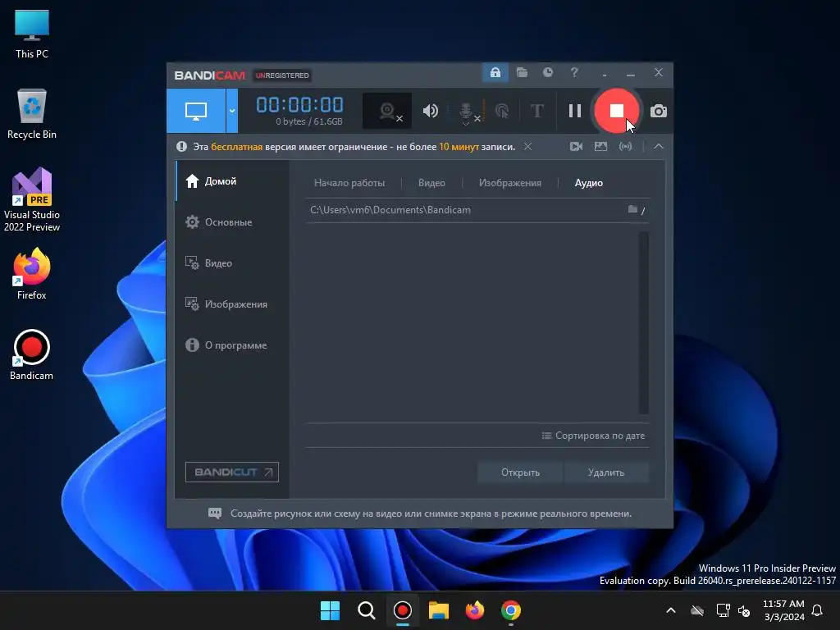Screen dimensions: 840x630
Task: Switch to the Аудио tab
Action: click(588, 183)
